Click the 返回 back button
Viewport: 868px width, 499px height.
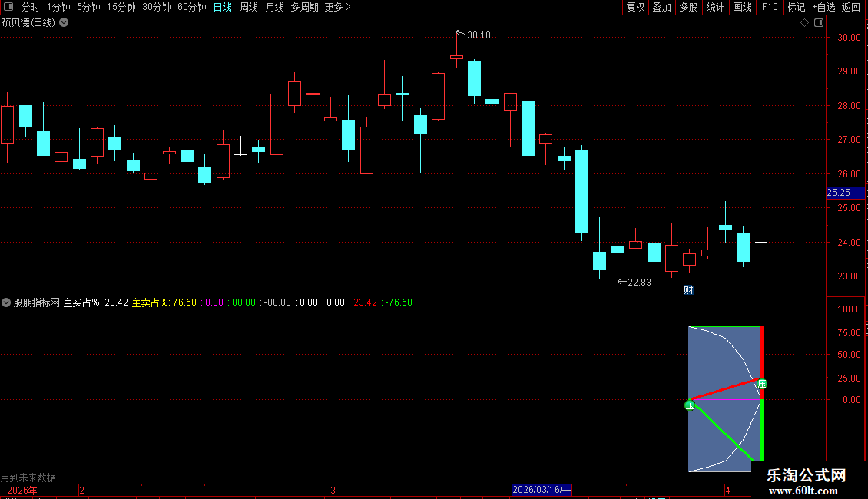pos(851,7)
